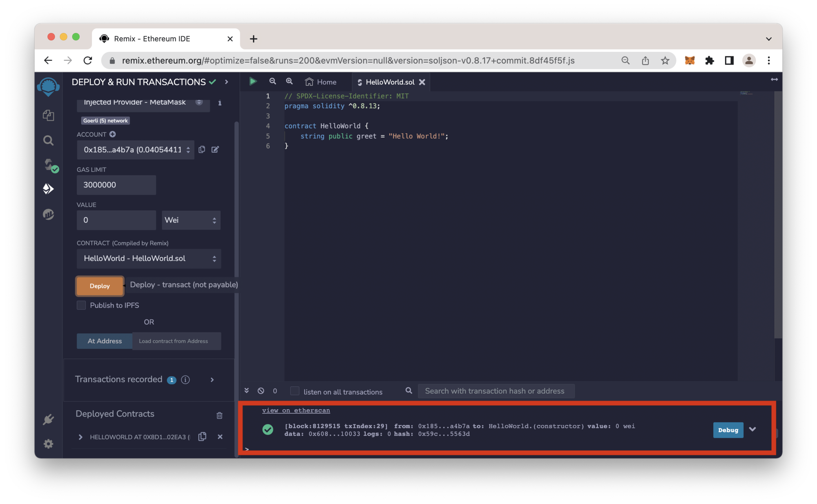
Task: Open the File Explorer panel in sidebar
Action: click(x=48, y=116)
